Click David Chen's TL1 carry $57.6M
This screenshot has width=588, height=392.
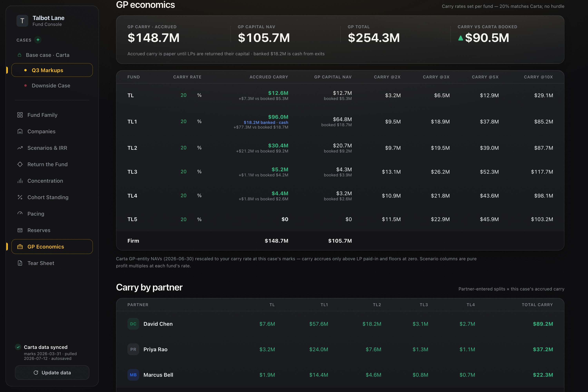click(x=318, y=324)
